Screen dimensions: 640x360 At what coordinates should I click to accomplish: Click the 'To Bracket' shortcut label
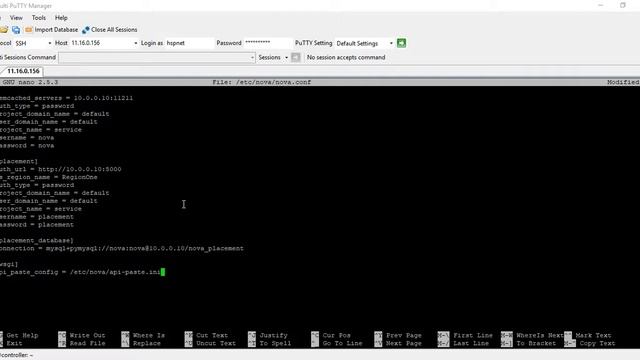point(536,343)
